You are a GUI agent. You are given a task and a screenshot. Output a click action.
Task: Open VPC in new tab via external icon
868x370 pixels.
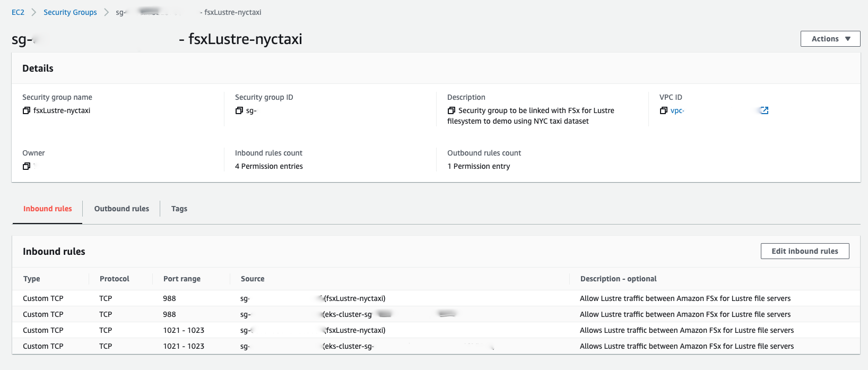click(764, 110)
